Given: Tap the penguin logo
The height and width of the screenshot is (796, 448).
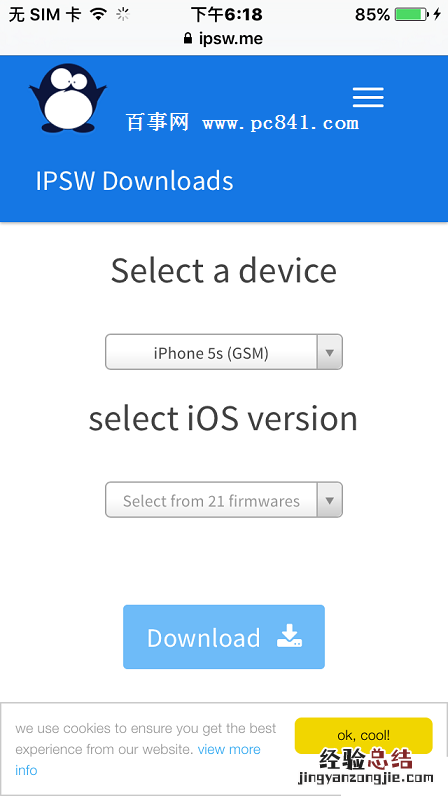Looking at the screenshot, I should pyautogui.click(x=68, y=98).
